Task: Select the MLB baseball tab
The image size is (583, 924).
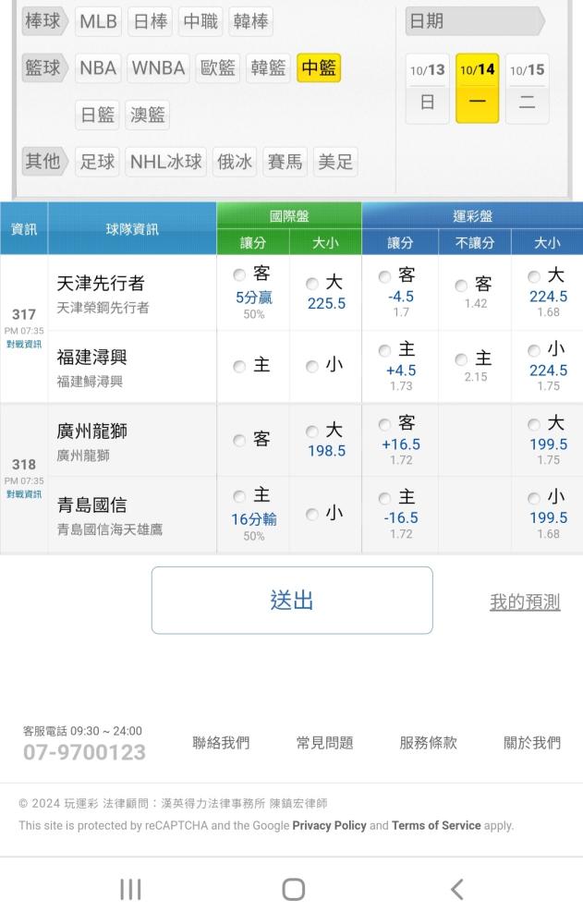Action: (x=98, y=21)
